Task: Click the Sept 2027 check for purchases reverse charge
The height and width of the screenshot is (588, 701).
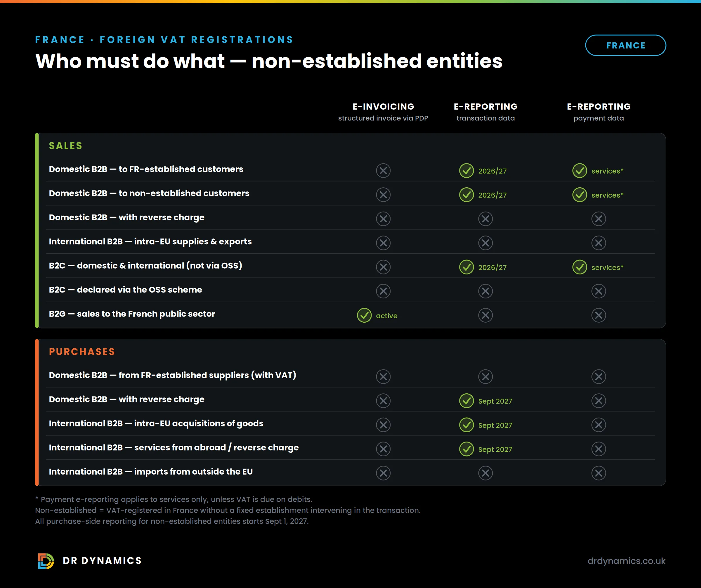Action: point(466,401)
